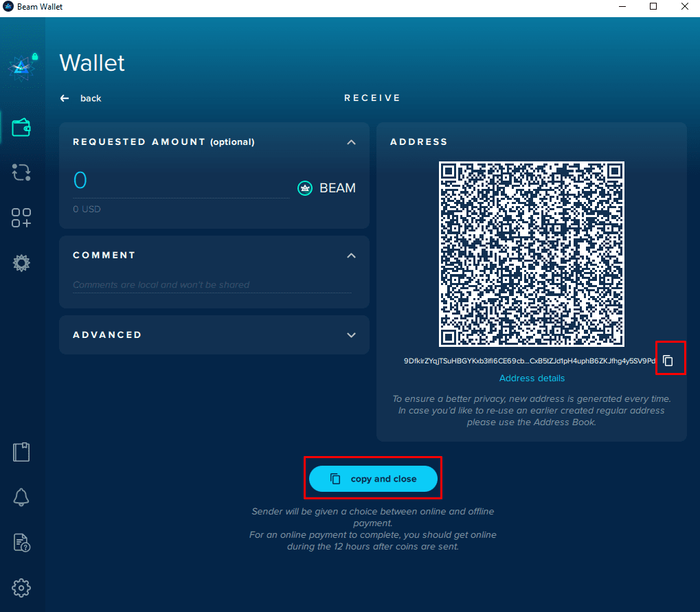The image size is (700, 612).
Task: Expand the Advanced section
Action: [351, 335]
